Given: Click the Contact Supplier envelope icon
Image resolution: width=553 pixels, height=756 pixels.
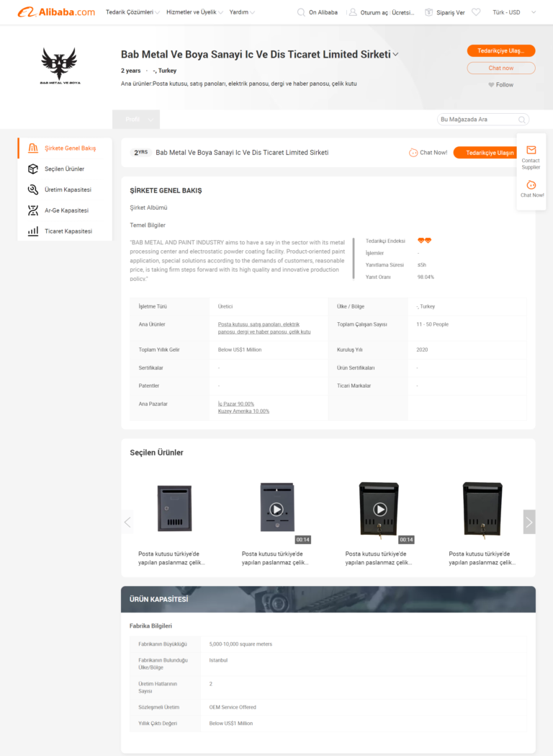Looking at the screenshot, I should point(531,150).
